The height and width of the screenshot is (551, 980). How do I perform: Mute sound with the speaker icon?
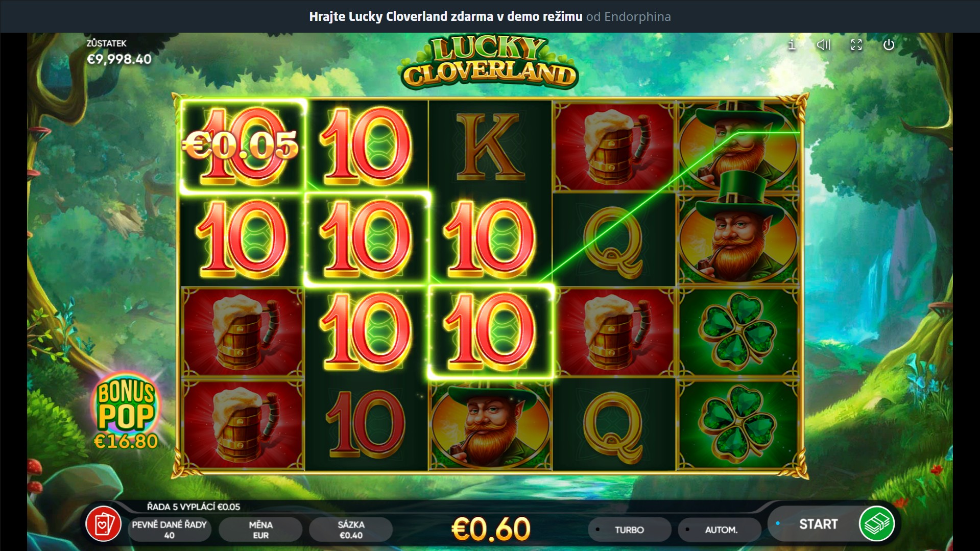tap(823, 45)
